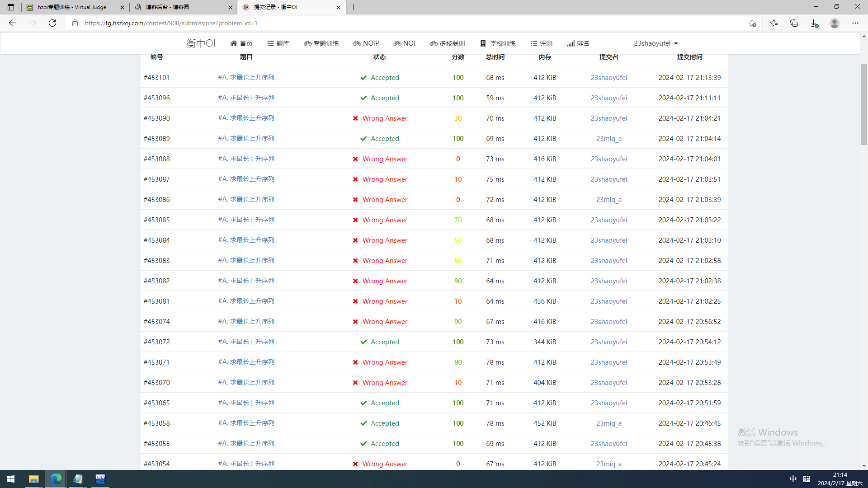Click the browser back arrow
The height and width of the screenshot is (488, 868).
pyautogui.click(x=13, y=23)
